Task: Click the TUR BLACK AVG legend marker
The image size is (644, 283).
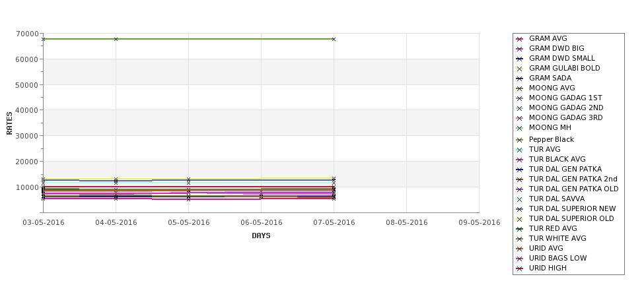Action: [x=519, y=160]
